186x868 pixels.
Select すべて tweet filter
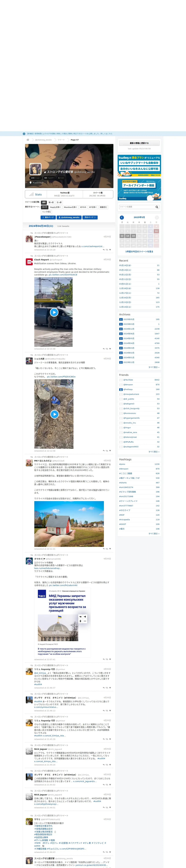(x=45, y=207)
